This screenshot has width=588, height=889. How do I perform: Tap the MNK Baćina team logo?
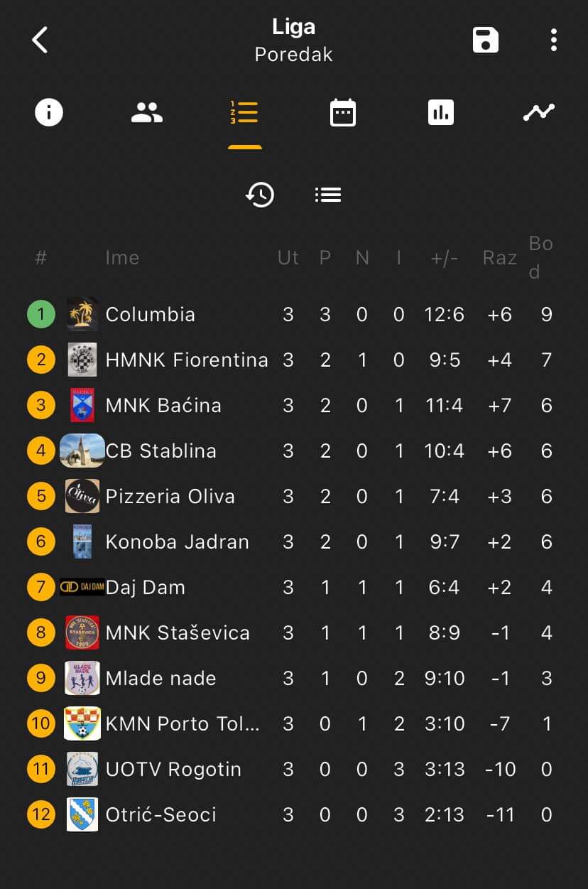click(82, 405)
